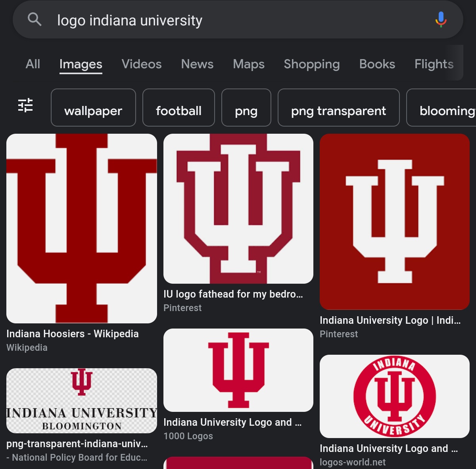Click Pinterest source under Indiana University Logo | Indi...
This screenshot has width=476, height=469.
339,334
